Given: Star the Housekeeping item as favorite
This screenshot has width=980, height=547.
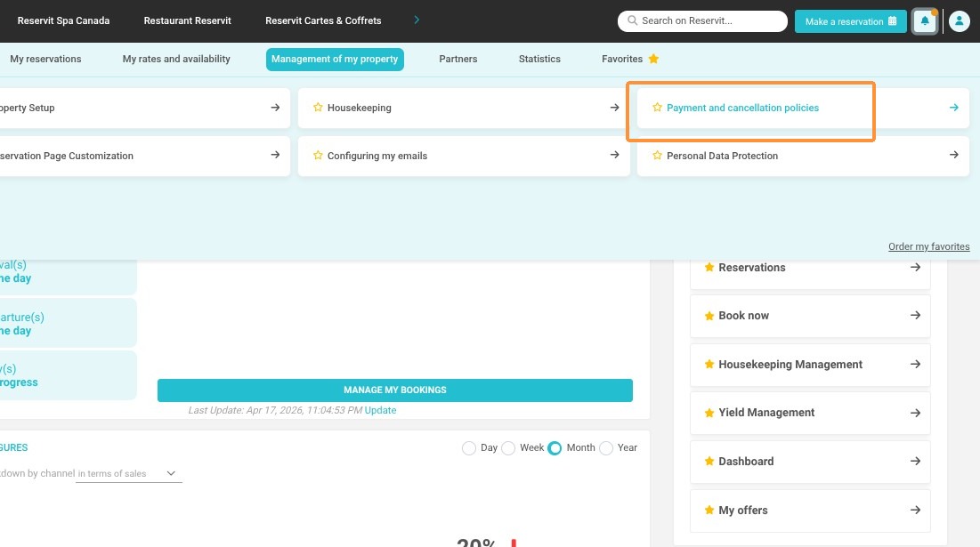Looking at the screenshot, I should click(x=318, y=108).
